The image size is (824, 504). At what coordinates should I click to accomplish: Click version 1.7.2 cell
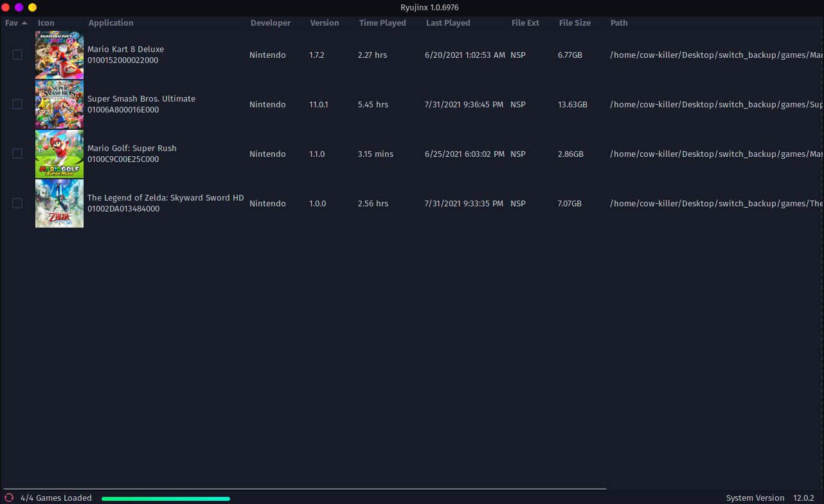(x=317, y=55)
